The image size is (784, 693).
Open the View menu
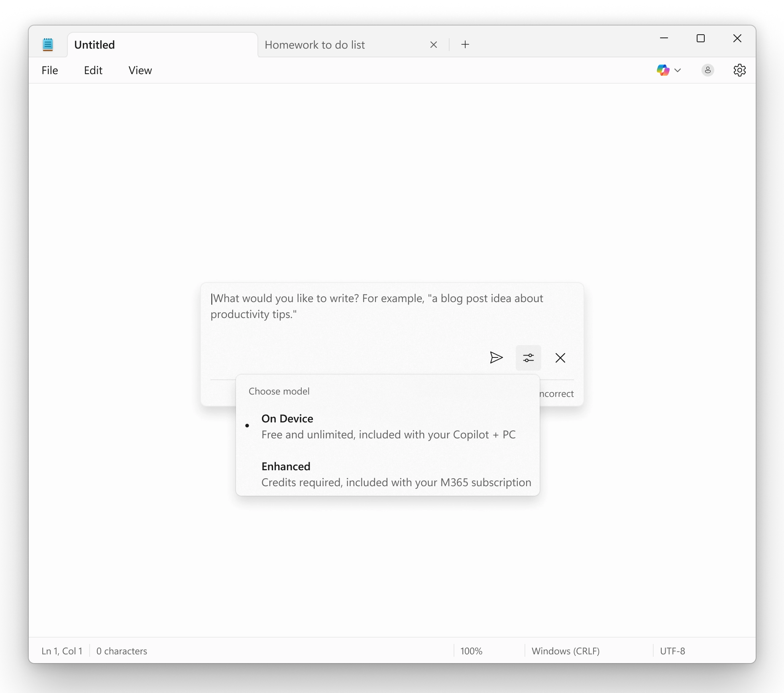pos(140,71)
